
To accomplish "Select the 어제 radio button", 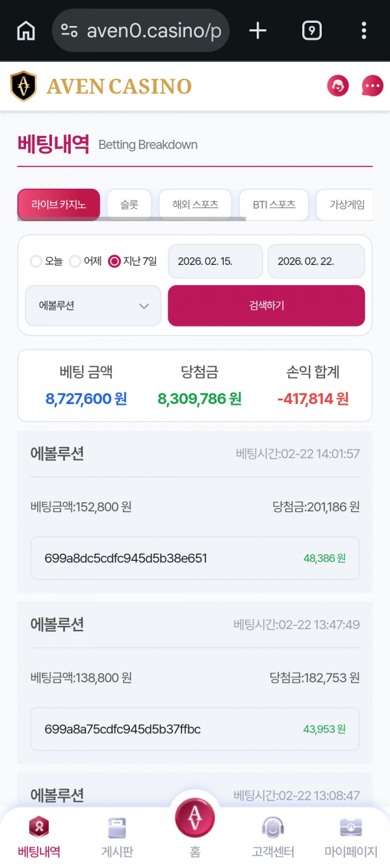I will pos(74,262).
